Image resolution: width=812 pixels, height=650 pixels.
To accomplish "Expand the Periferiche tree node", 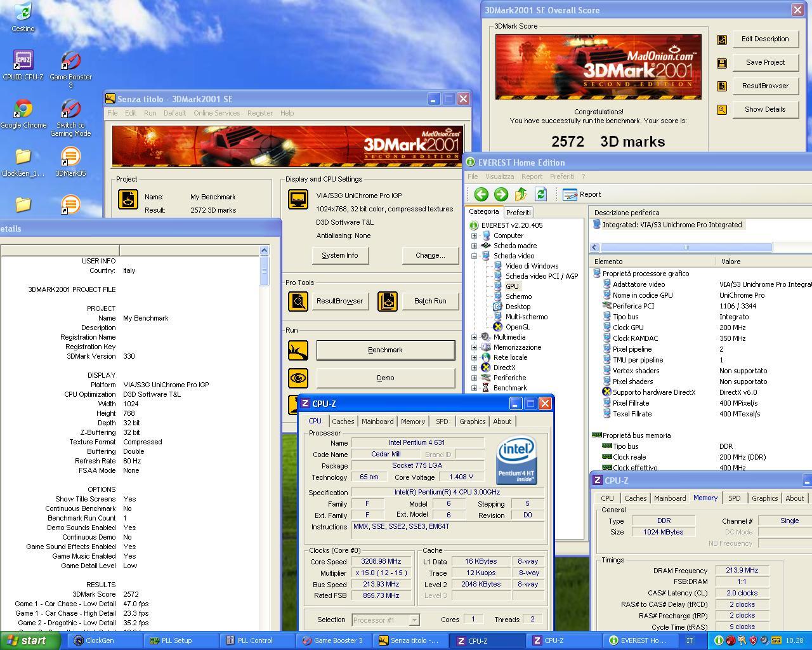I will (x=474, y=378).
